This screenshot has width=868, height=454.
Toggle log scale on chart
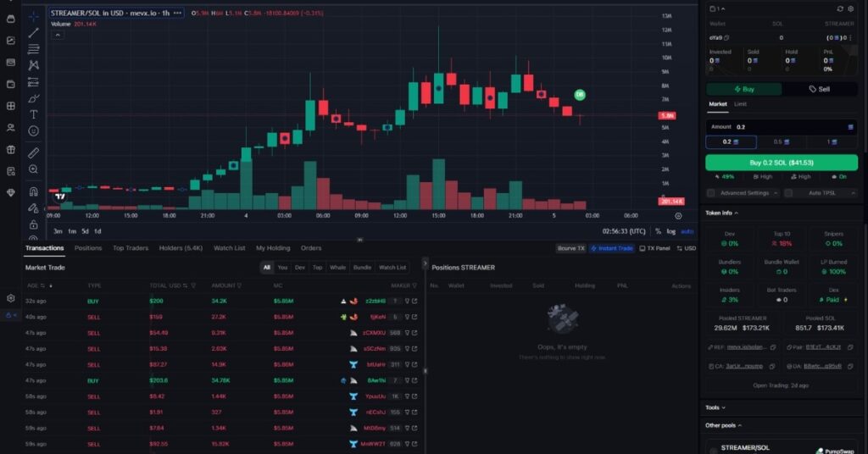click(671, 231)
